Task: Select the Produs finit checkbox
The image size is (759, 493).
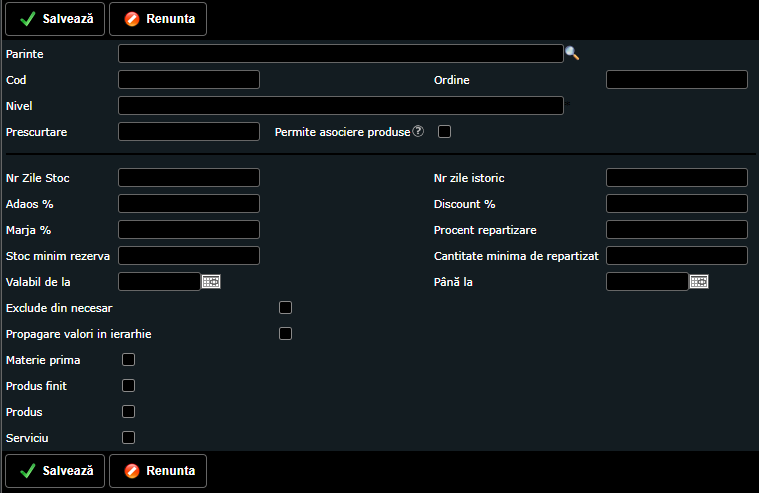Action: (128, 385)
